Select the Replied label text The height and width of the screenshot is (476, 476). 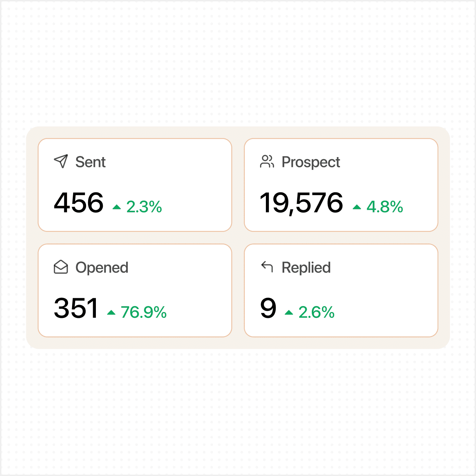click(x=306, y=268)
